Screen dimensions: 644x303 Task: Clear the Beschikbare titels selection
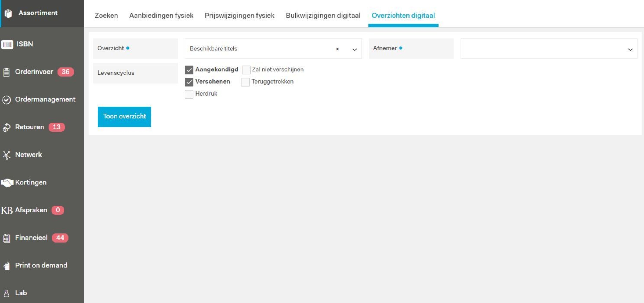point(338,49)
